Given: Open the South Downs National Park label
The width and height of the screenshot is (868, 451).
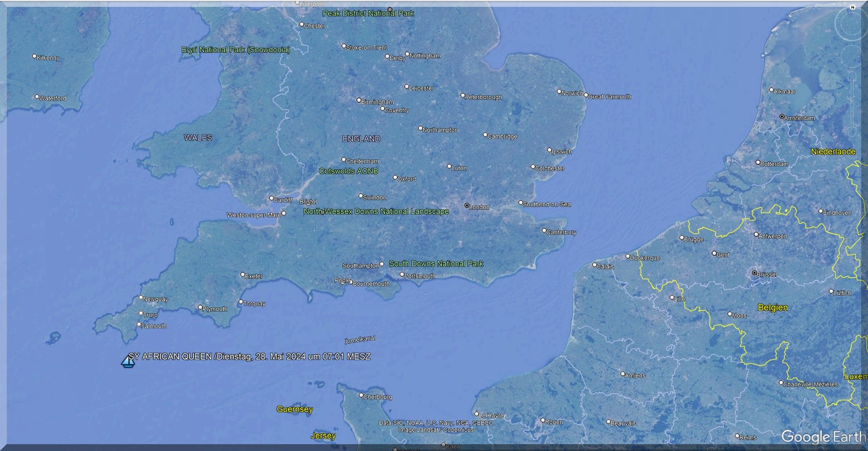Looking at the screenshot, I should [436, 264].
